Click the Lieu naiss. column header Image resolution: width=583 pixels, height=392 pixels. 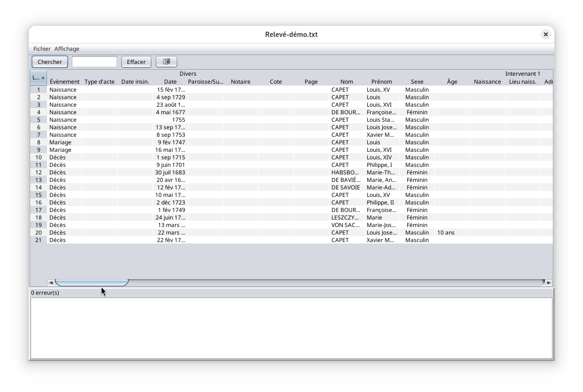click(523, 82)
